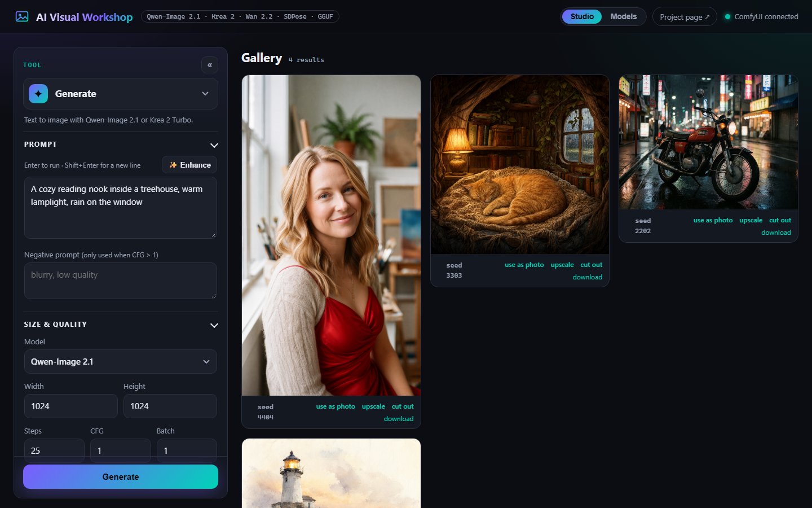
Task: Download the seed 3303 image
Action: (x=588, y=277)
